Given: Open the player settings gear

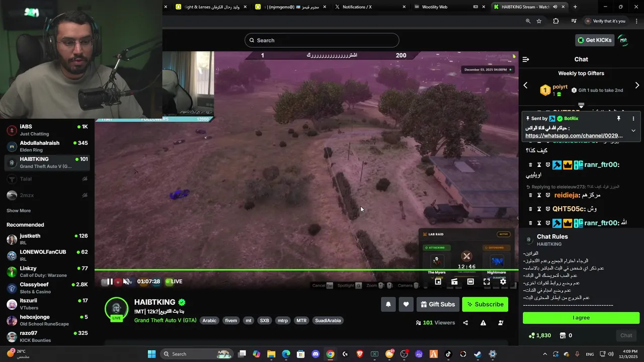Looking at the screenshot, I should click(503, 282).
